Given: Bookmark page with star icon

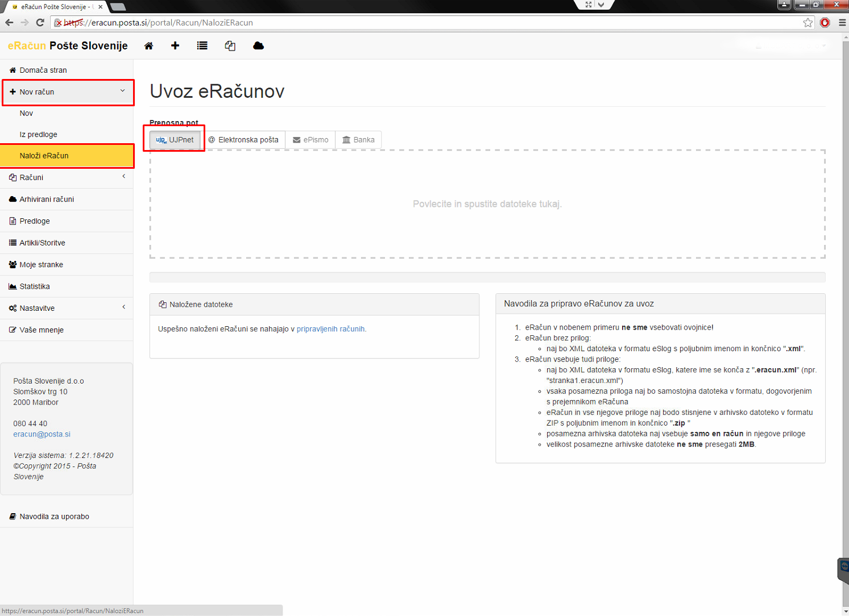Looking at the screenshot, I should (x=808, y=23).
